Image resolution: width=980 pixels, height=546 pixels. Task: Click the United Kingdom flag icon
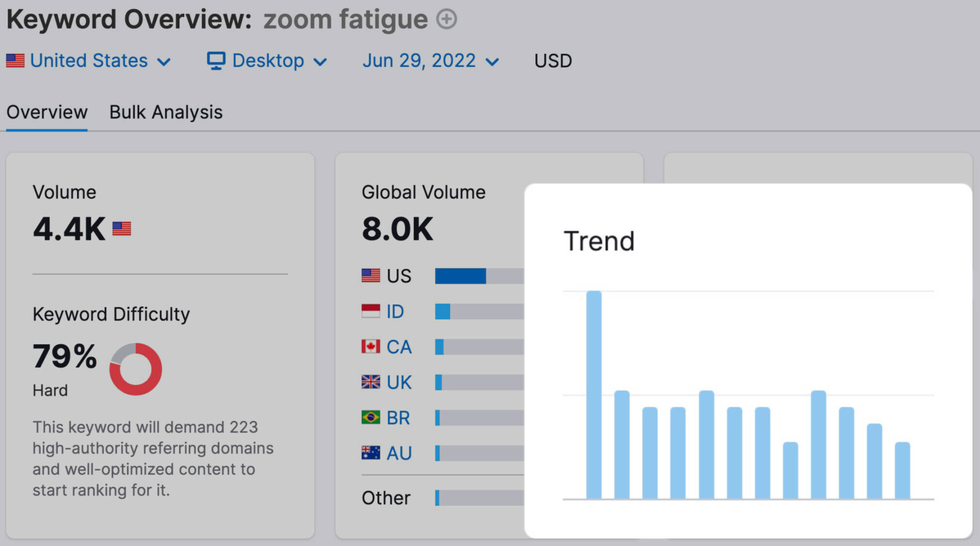click(371, 382)
